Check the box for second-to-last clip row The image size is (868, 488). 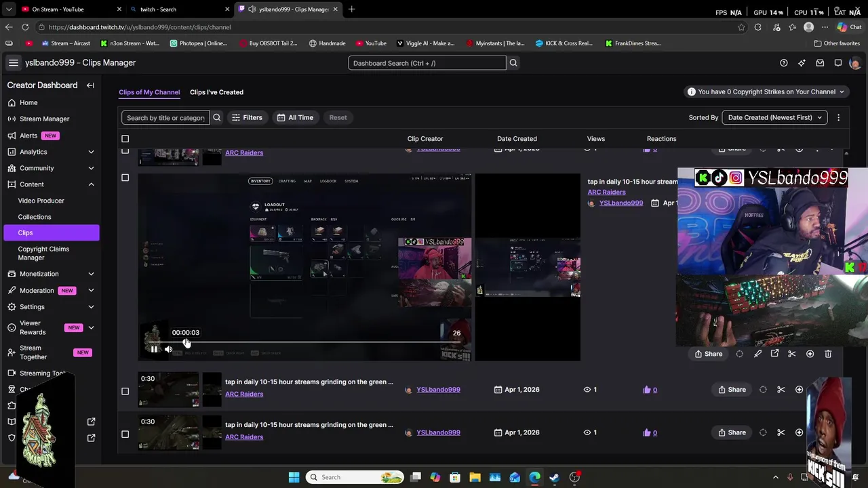coord(125,391)
